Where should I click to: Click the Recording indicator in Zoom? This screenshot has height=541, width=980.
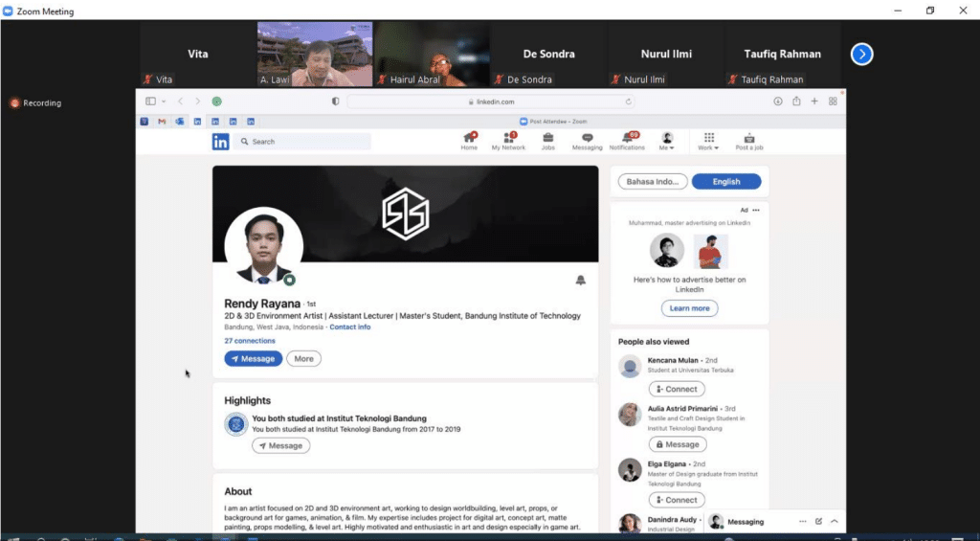pyautogui.click(x=35, y=103)
